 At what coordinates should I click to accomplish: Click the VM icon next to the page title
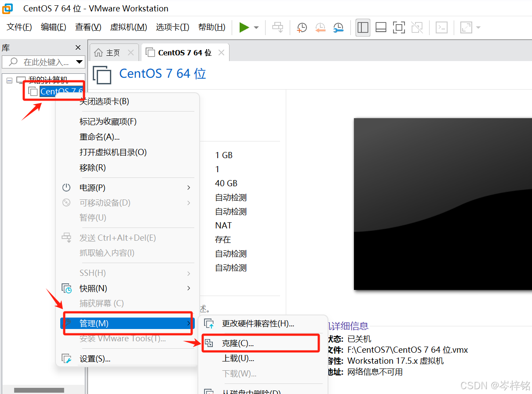point(102,75)
